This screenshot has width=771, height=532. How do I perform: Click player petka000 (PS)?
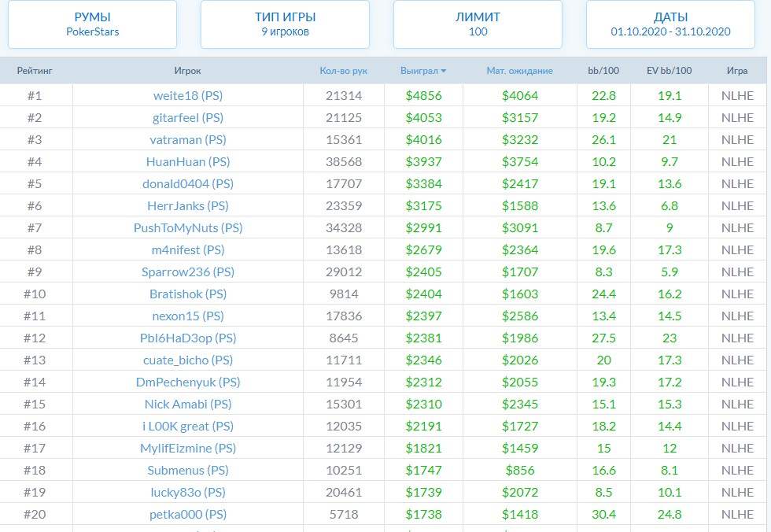(188, 514)
